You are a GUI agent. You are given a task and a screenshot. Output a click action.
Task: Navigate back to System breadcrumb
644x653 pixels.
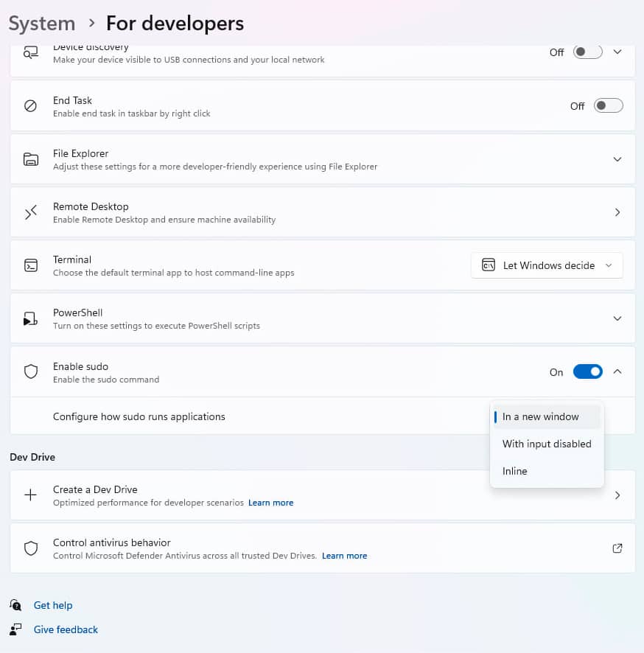click(x=42, y=24)
